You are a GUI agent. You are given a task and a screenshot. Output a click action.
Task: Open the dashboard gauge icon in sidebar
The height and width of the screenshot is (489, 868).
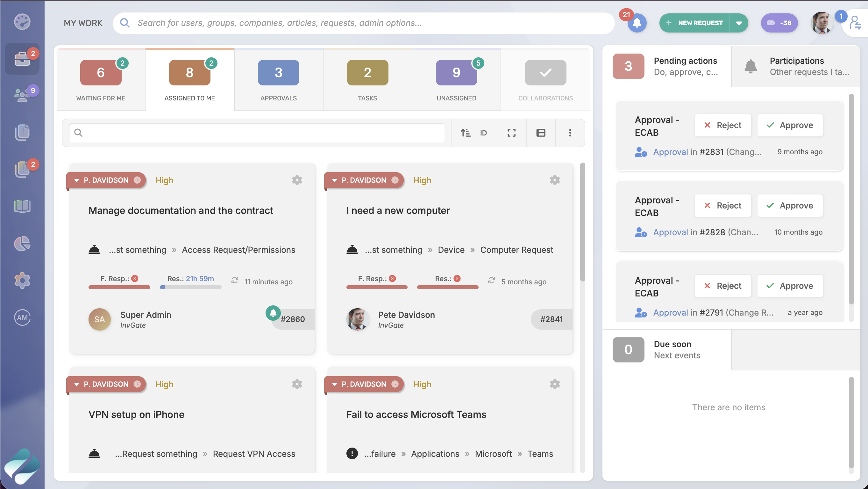22,22
